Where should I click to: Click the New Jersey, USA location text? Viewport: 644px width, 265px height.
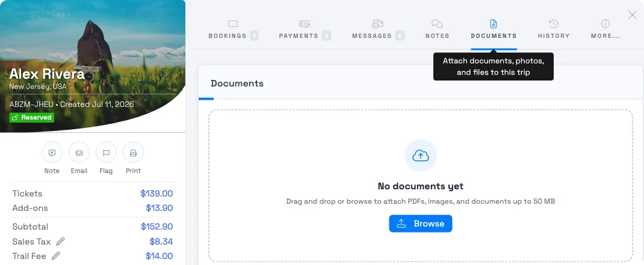(38, 87)
